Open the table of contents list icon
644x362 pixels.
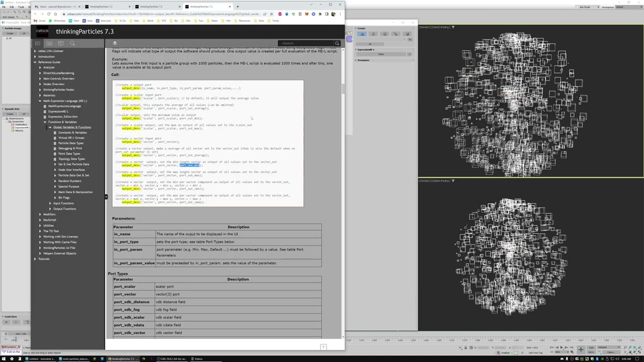[x=38, y=43]
